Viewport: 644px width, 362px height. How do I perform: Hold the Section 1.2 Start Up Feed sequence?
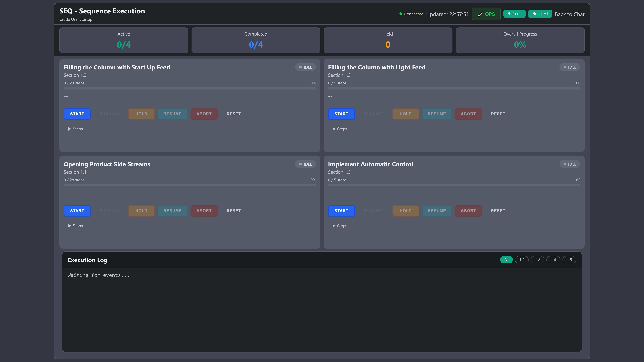pos(141,114)
